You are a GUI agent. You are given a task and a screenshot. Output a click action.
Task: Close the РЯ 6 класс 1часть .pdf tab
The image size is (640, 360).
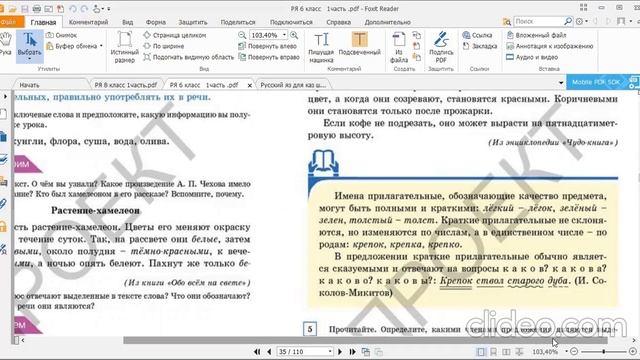pyautogui.click(x=250, y=85)
